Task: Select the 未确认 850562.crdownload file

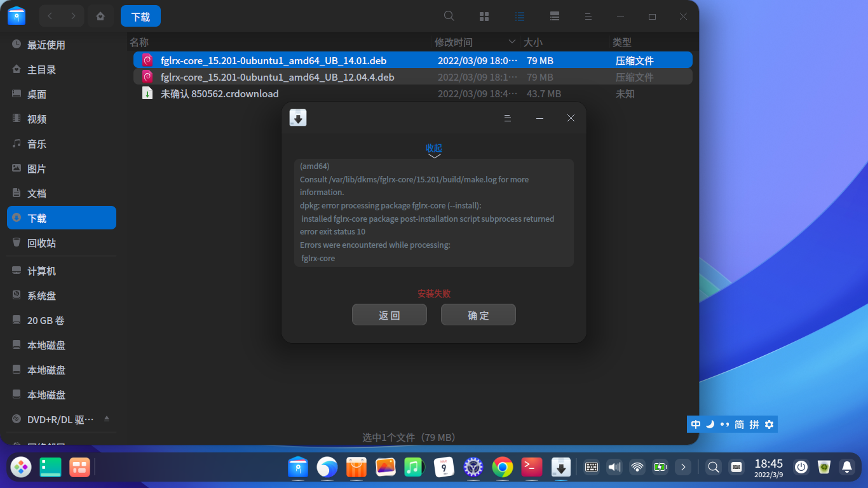Action: point(219,93)
